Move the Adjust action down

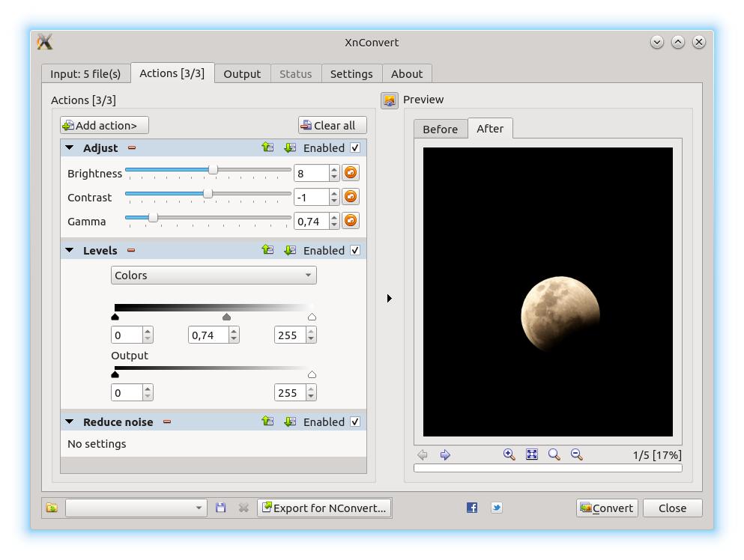coord(290,147)
